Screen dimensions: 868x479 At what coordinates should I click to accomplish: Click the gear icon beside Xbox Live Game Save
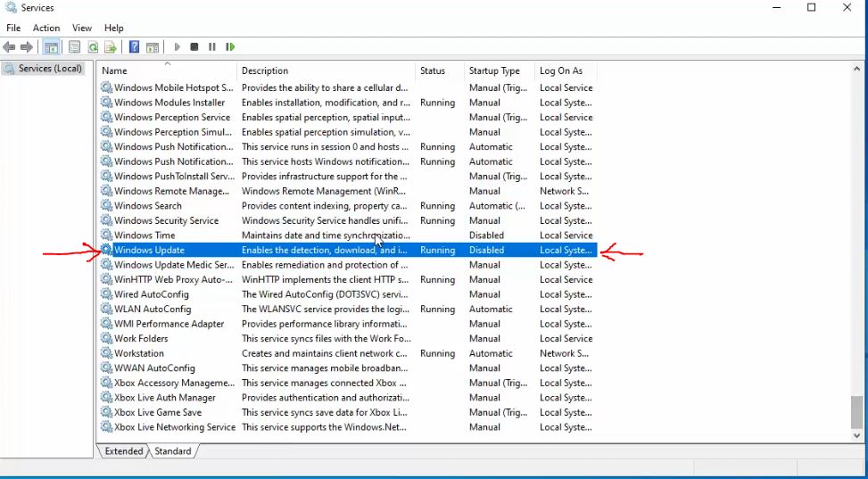click(106, 413)
